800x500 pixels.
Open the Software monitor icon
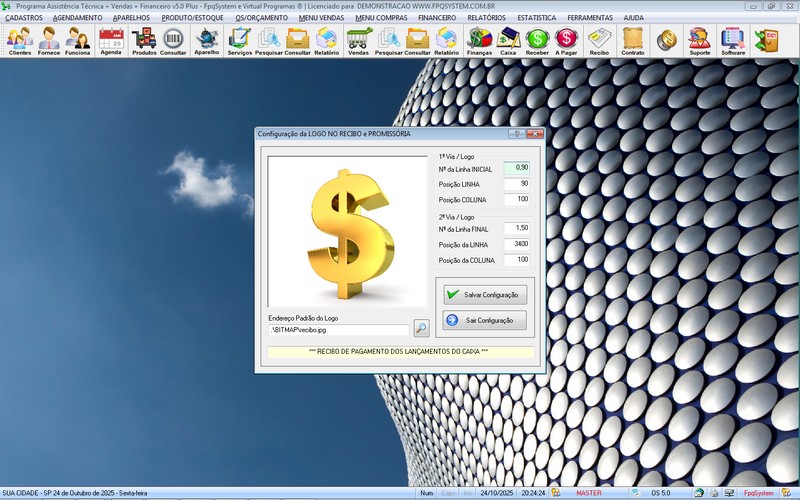733,41
